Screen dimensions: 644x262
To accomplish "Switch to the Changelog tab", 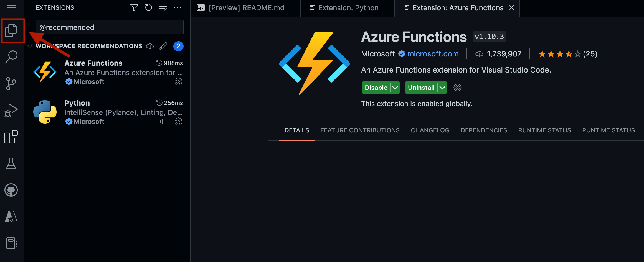I will [430, 130].
